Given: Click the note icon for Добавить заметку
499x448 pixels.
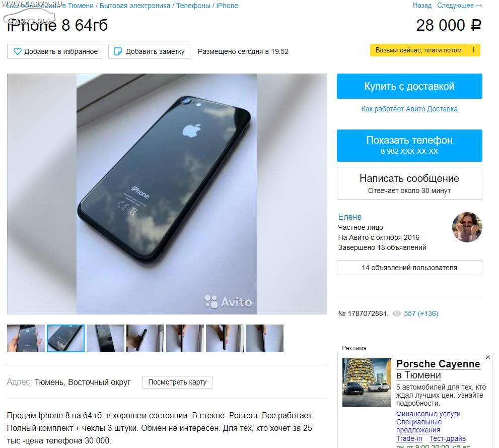Looking at the screenshot, I should tap(118, 51).
